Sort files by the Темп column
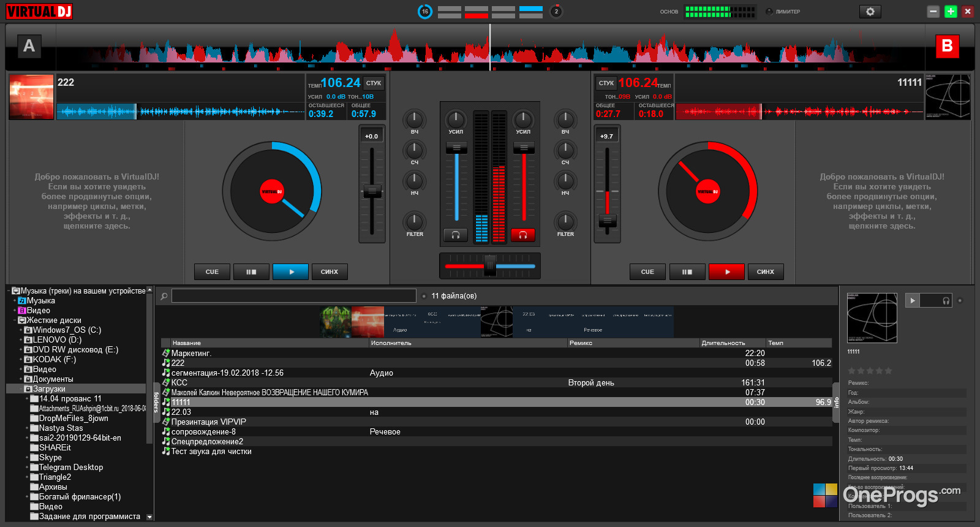Viewport: 980px width, 527px height. 799,343
